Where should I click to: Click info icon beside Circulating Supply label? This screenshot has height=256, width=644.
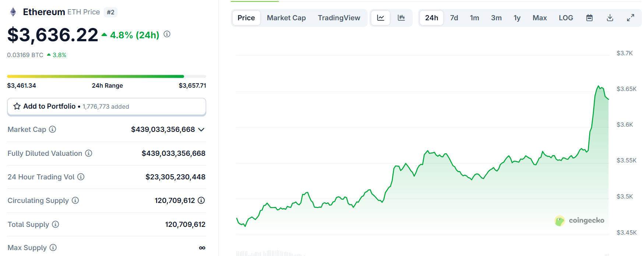coord(75,200)
